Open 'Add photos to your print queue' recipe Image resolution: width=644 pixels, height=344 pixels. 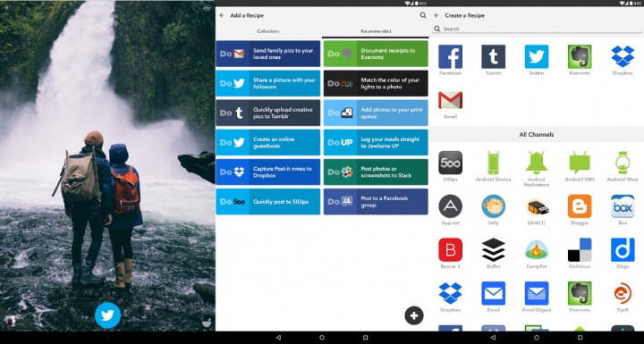[376, 113]
